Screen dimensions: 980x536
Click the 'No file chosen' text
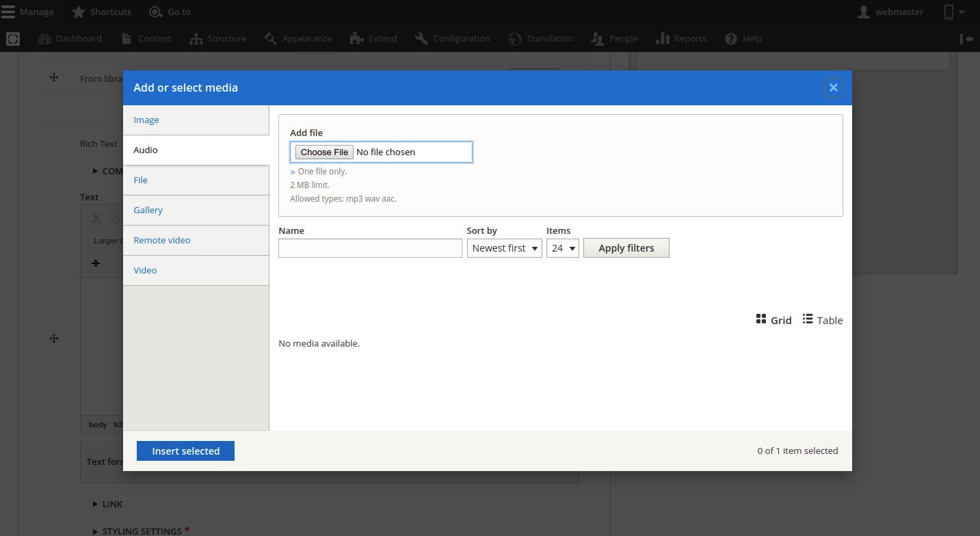click(x=386, y=152)
